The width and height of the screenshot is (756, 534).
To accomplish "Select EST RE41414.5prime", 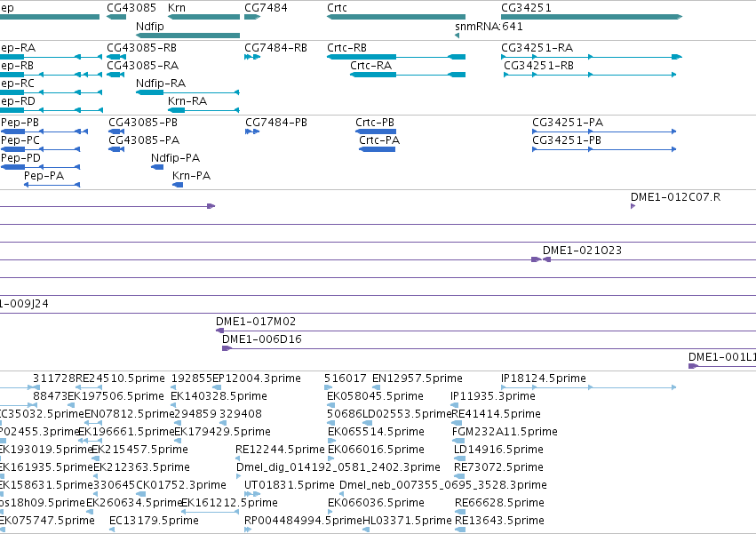I will tap(496, 414).
